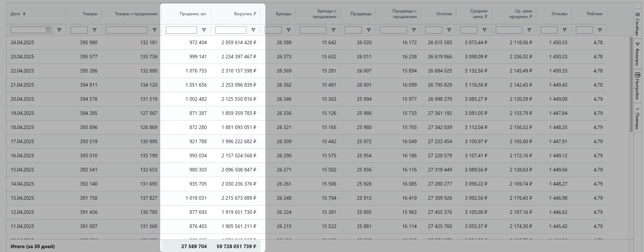Screen dimensions: 644x252
Task: Select the sales cell 972 404
Action: point(198,42)
